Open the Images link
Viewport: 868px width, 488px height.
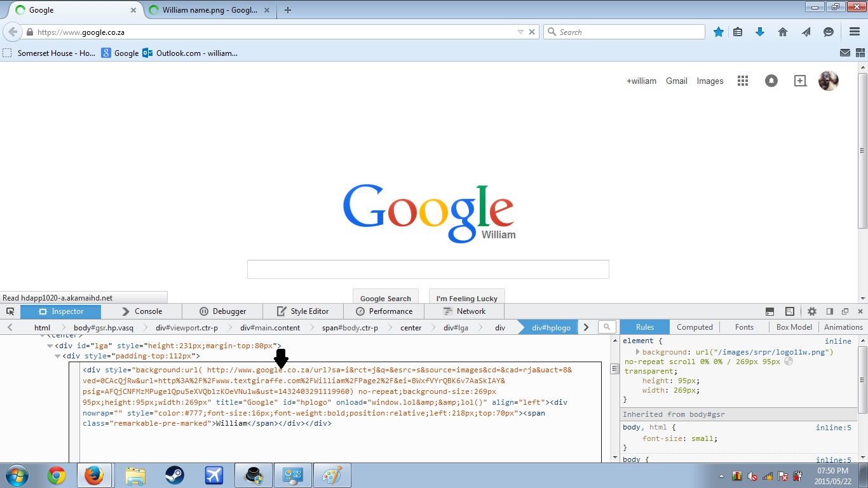710,81
